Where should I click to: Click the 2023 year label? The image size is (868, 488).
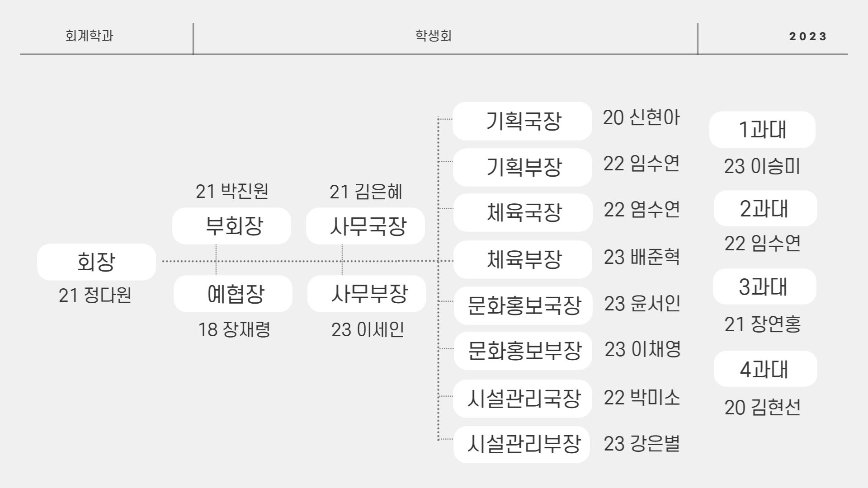[x=808, y=37]
